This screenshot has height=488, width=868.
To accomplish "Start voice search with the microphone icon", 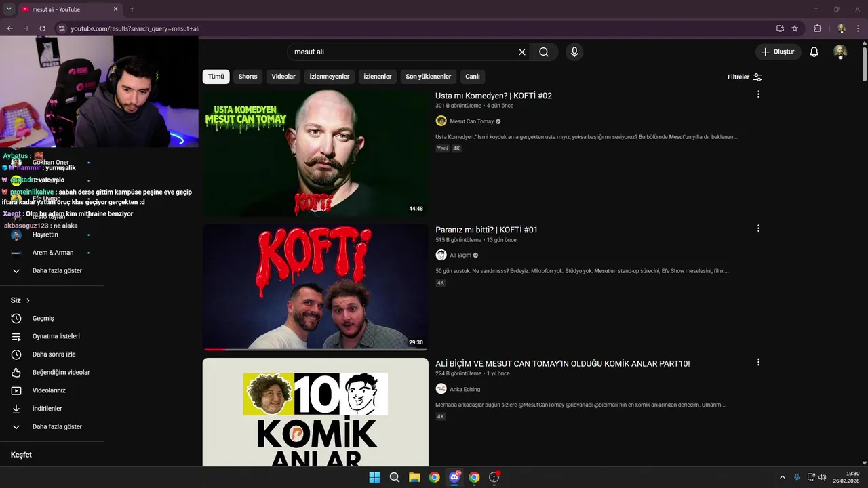I will (574, 52).
